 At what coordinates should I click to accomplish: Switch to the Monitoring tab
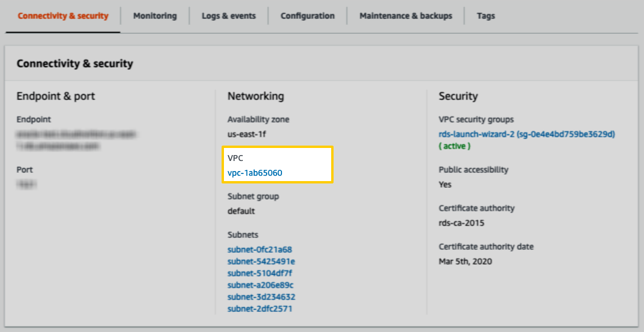(x=155, y=16)
